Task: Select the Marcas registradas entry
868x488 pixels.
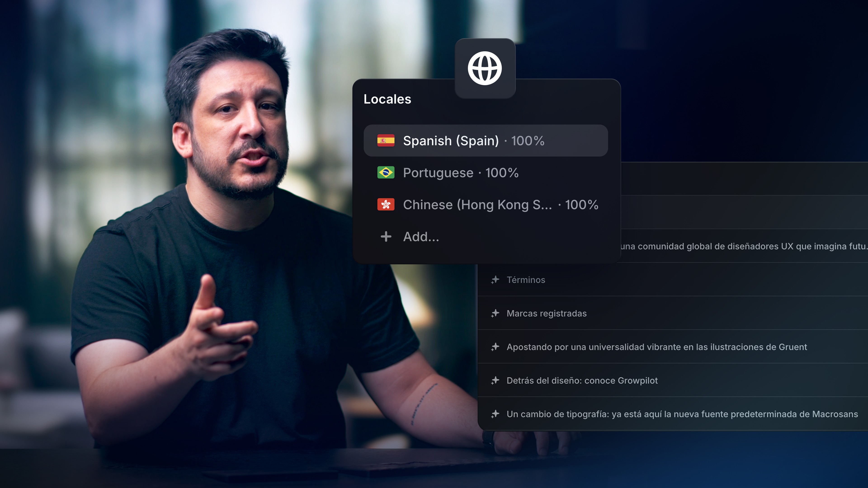Action: click(547, 314)
